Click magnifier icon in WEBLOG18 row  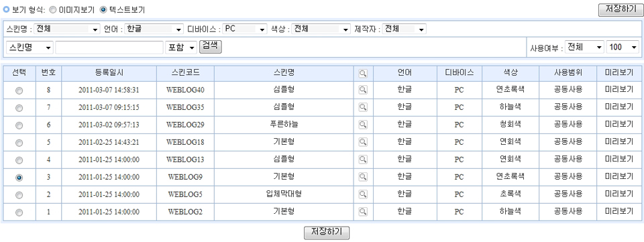tap(363, 142)
